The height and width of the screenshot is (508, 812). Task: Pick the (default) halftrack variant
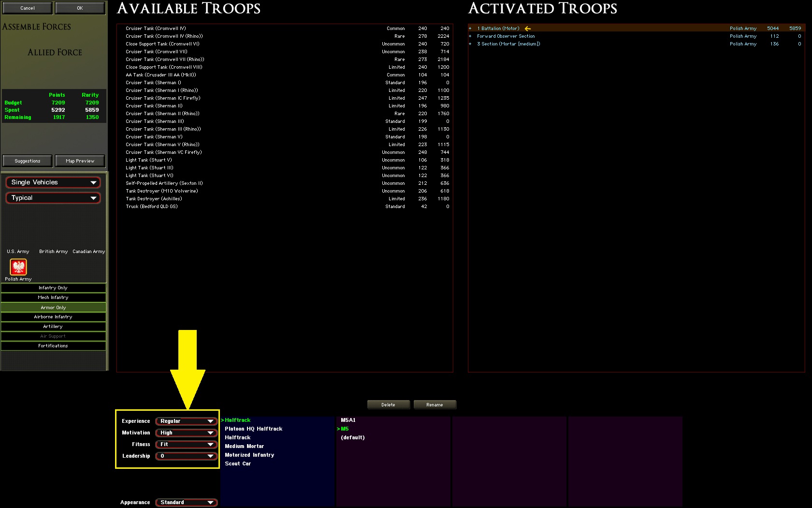(x=353, y=437)
